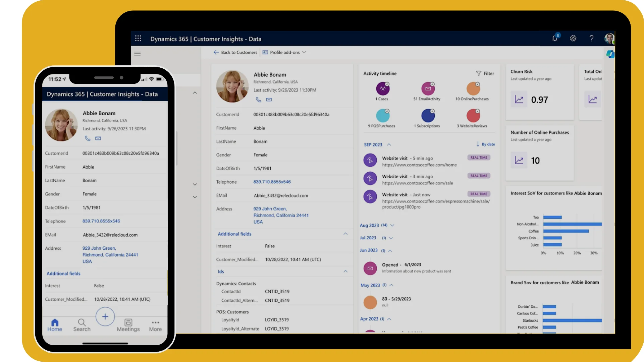This screenshot has height=362, width=644.
Task: Click email icon for Opened 6/1/2023 entry
Action: click(x=370, y=268)
